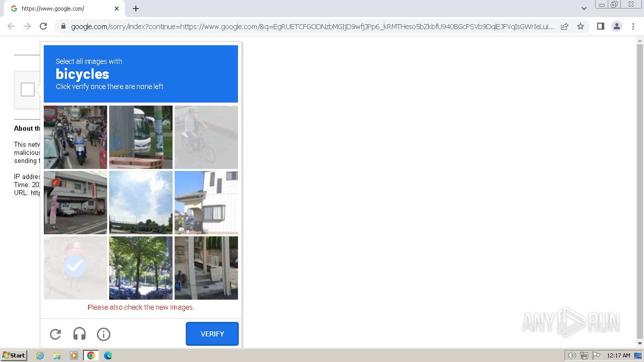The width and height of the screenshot is (644, 362).
Task: Click the VERIFY button
Action: [x=212, y=334]
